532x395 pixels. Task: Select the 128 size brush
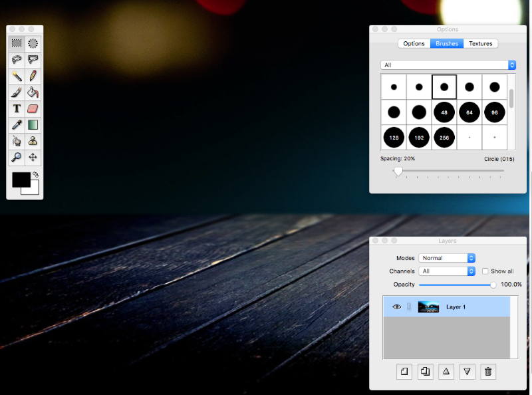click(x=394, y=138)
